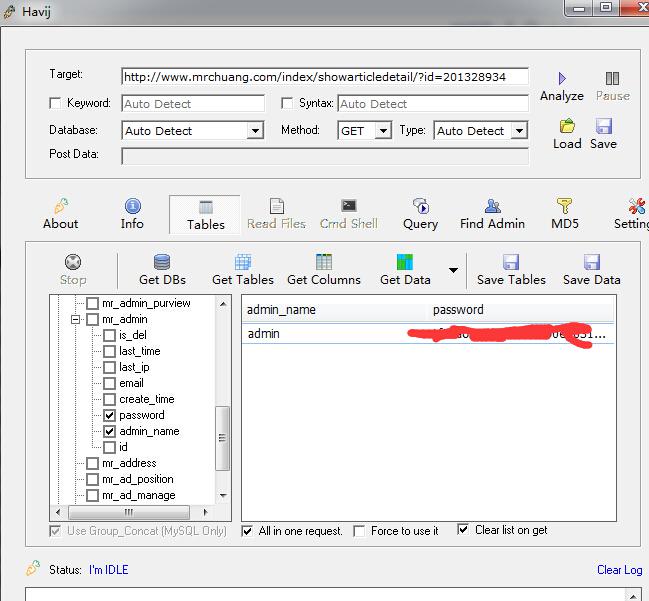Click the log scroll up arrow
Viewport: 649px width, 601px height.
coord(633,596)
